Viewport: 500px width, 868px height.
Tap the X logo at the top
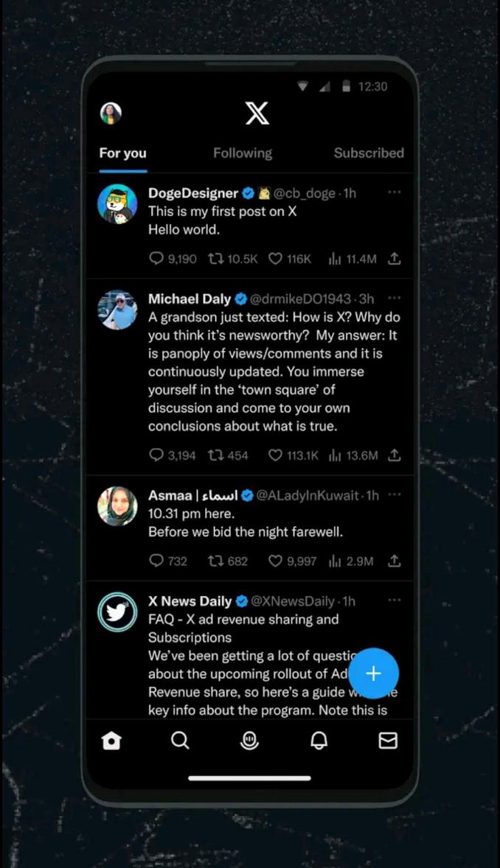pos(257,113)
